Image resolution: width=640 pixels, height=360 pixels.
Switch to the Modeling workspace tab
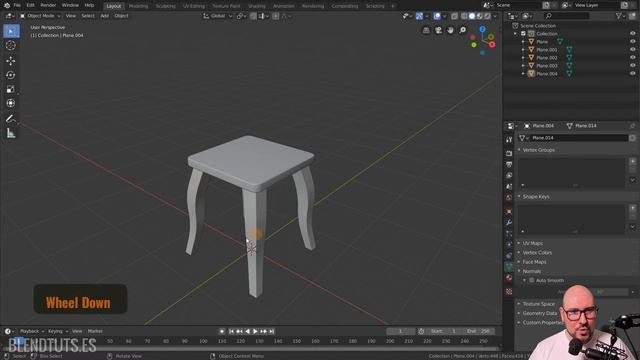pyautogui.click(x=138, y=6)
